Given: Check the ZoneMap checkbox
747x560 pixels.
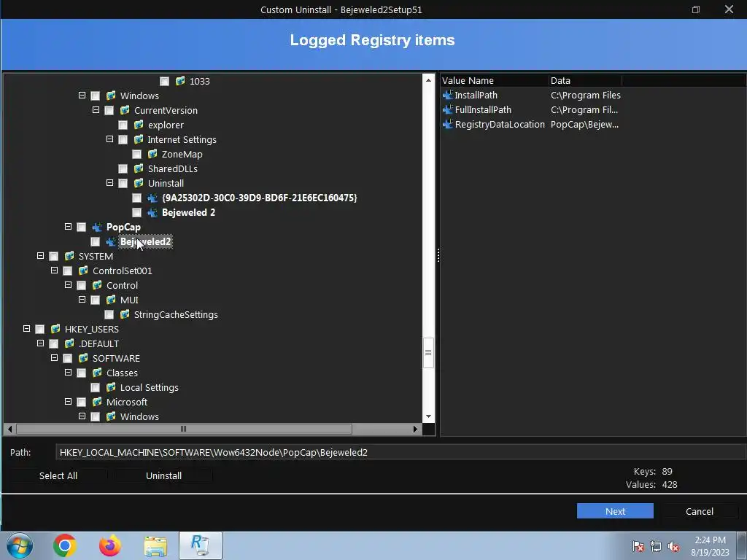Looking at the screenshot, I should [x=136, y=155].
